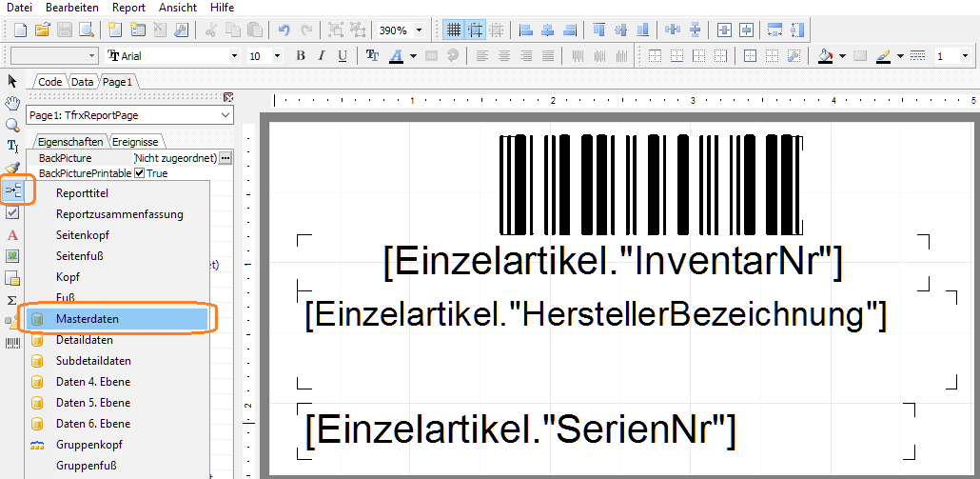Open the Arial font name dropdown
This screenshot has height=479, width=980.
point(234,55)
